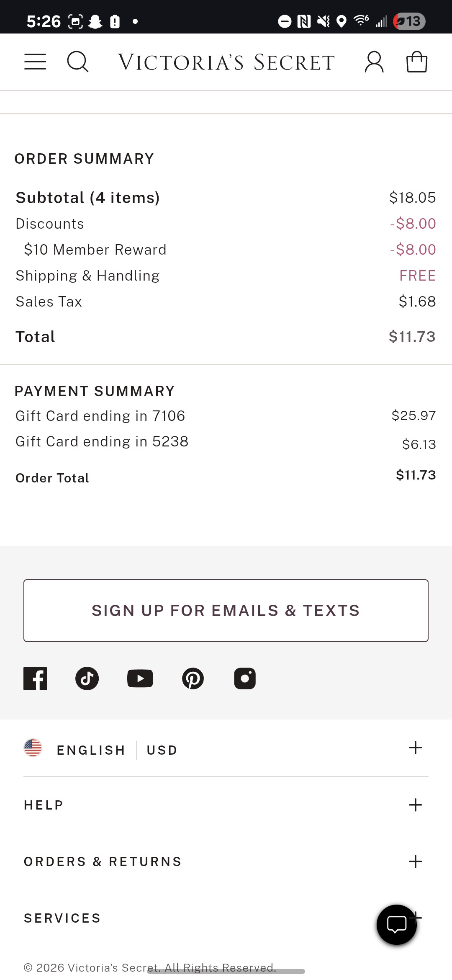Expand the English USD language selector

pyautogui.click(x=415, y=748)
